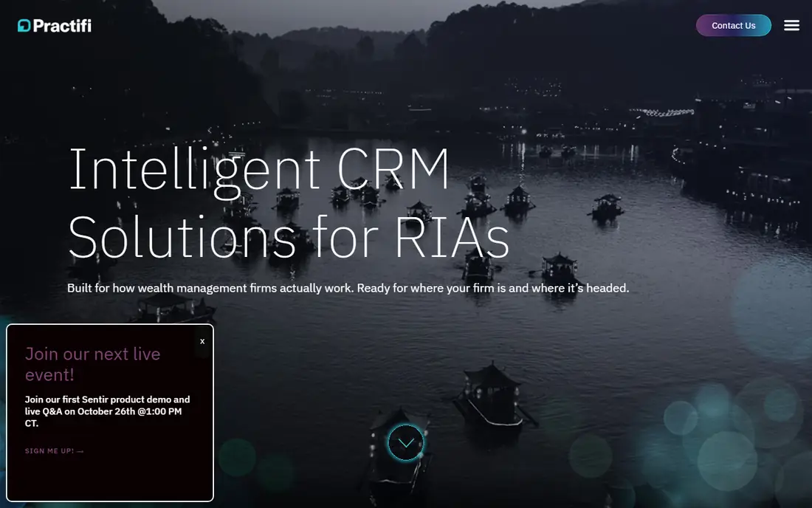The width and height of the screenshot is (812, 508).
Task: Click the large pagoda boat near the chevron
Action: pyautogui.click(x=491, y=397)
